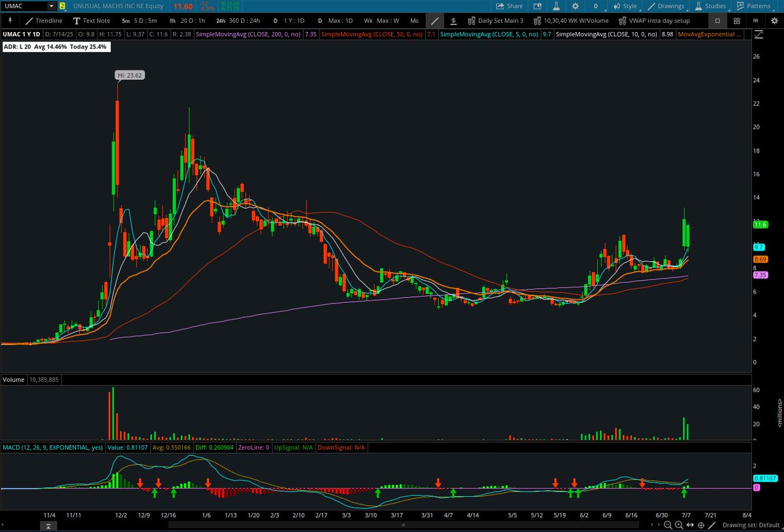Click the large green candle near 7/7
The image size is (784, 532).
[684, 232]
